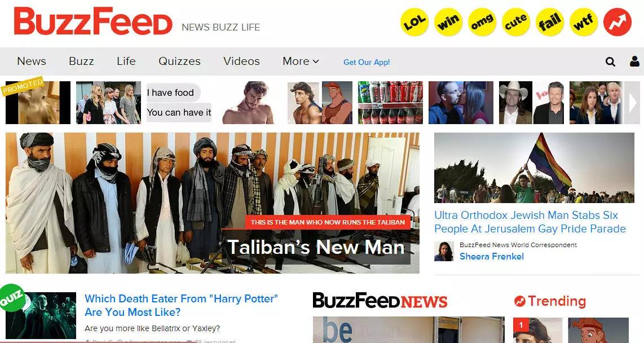The height and width of the screenshot is (343, 644).
Task: Advance the thumbnail carousel right arrow
Action: point(633,103)
